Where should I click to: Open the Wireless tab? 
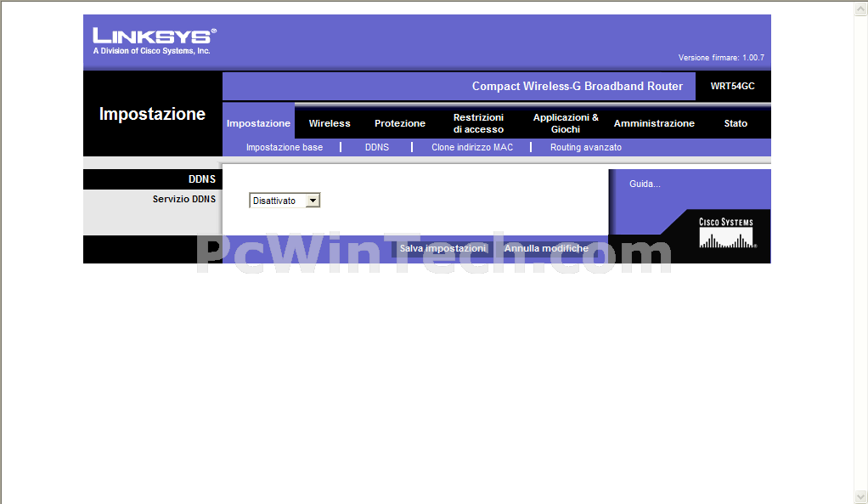(x=330, y=123)
